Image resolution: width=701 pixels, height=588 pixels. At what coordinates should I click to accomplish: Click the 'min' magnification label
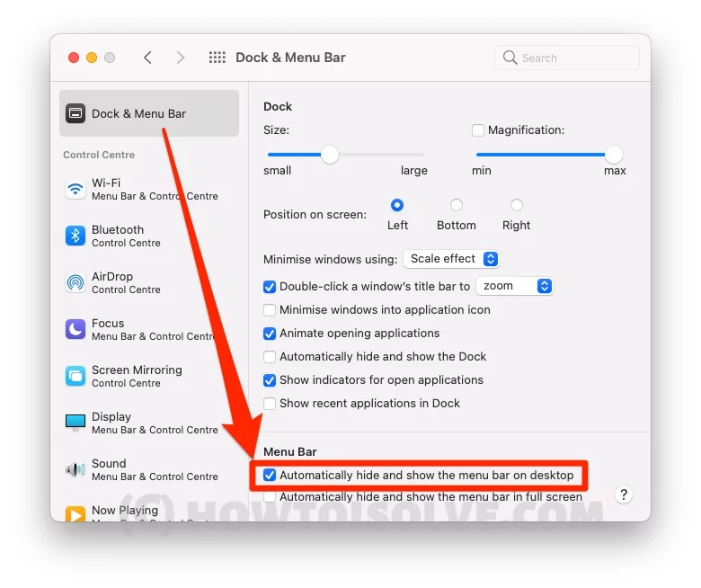482,170
